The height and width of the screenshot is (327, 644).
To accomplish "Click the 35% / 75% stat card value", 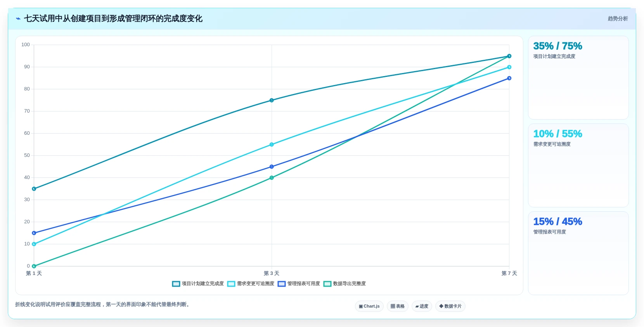I will click(557, 46).
